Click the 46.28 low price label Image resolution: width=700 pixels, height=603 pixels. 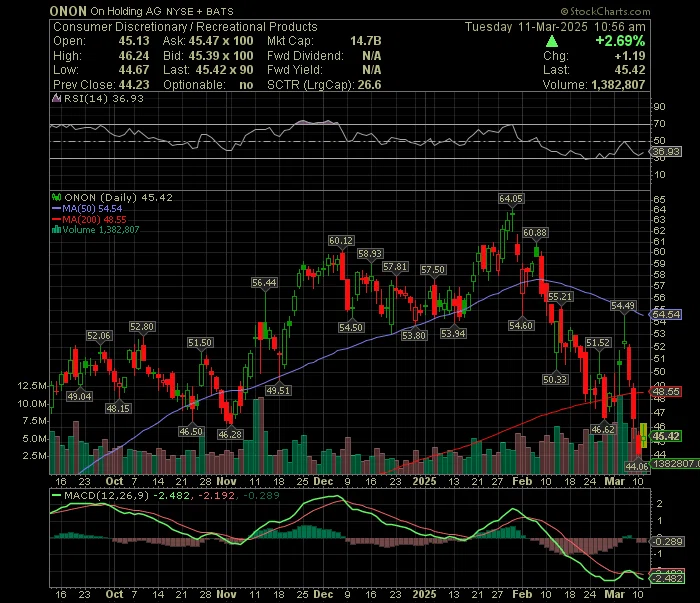click(230, 434)
